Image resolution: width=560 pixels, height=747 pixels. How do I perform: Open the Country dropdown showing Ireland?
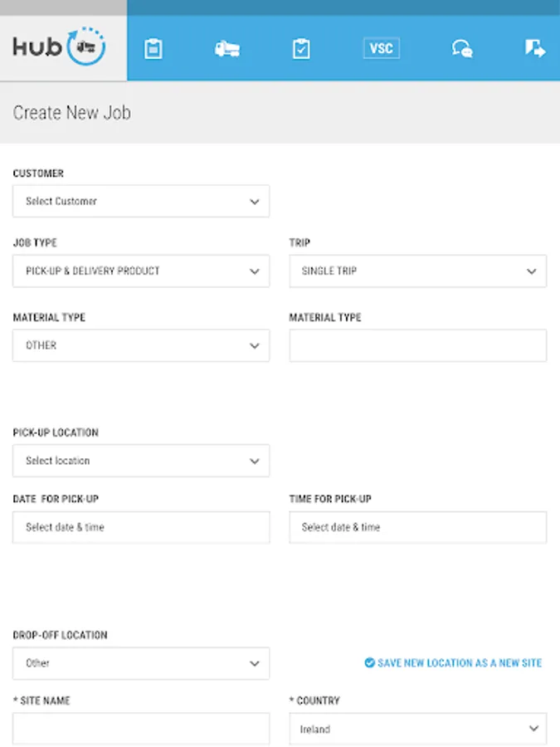tap(417, 730)
